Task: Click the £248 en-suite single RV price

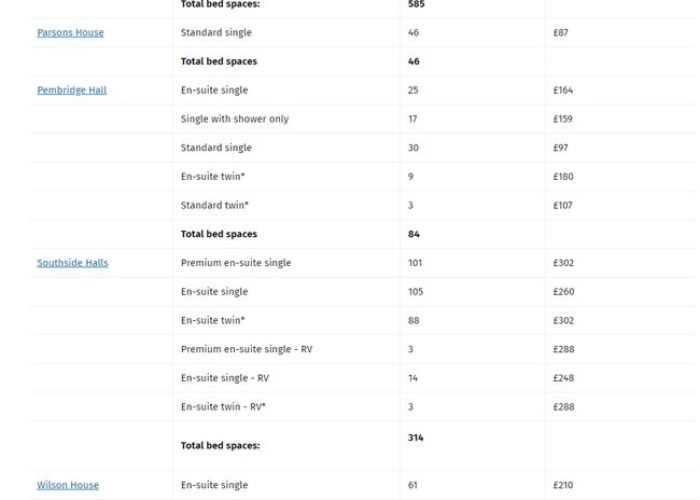Action: (x=564, y=378)
